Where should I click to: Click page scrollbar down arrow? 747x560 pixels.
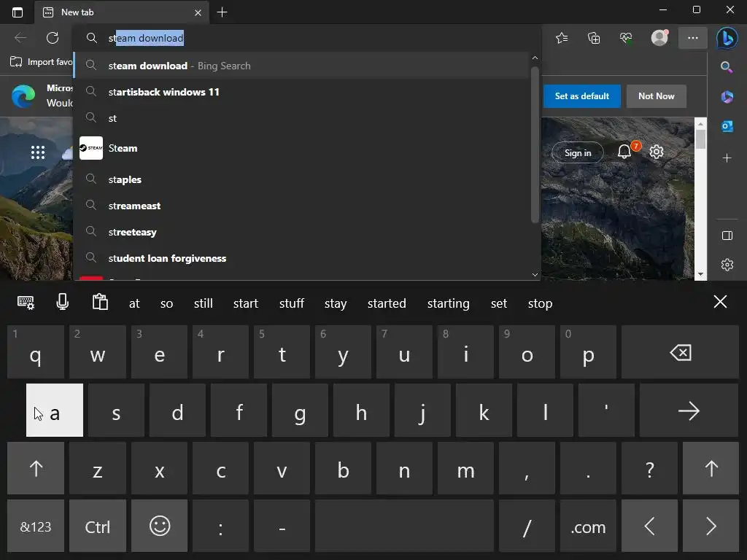700,274
